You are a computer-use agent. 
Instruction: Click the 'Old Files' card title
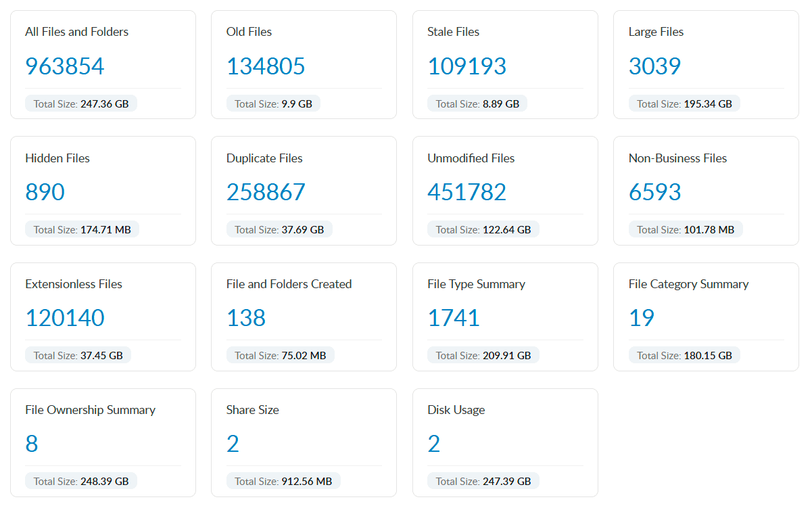coord(249,32)
